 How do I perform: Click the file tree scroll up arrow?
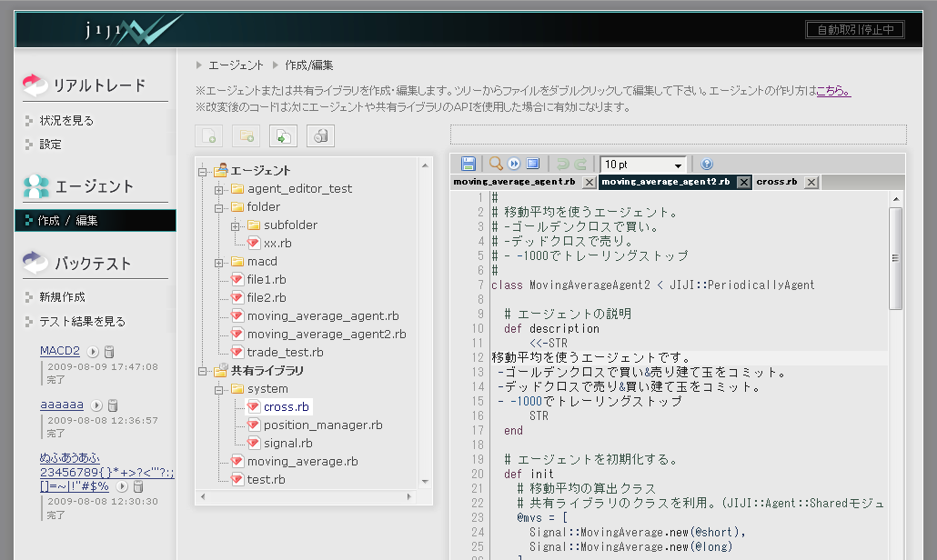point(425,165)
